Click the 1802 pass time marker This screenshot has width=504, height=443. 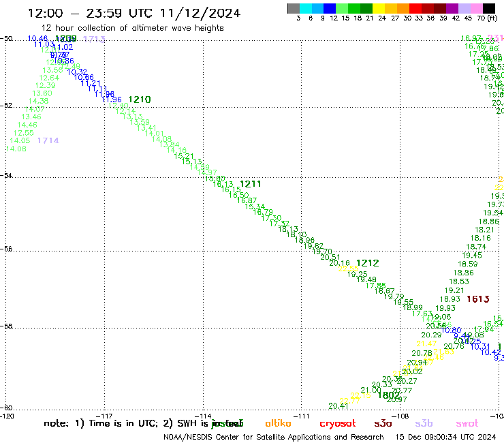[389, 395]
